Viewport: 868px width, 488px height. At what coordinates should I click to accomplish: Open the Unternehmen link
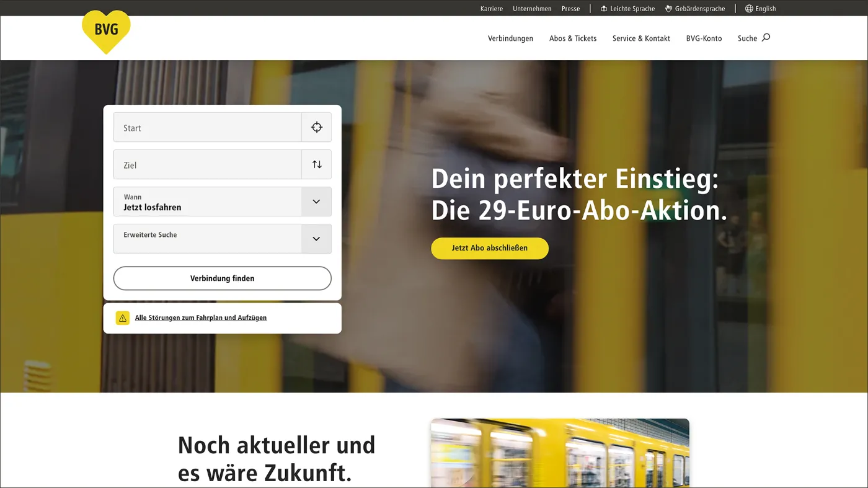532,9
